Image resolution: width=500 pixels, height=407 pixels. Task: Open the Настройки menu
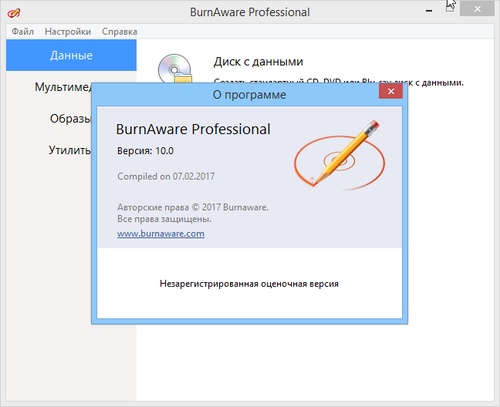click(68, 32)
